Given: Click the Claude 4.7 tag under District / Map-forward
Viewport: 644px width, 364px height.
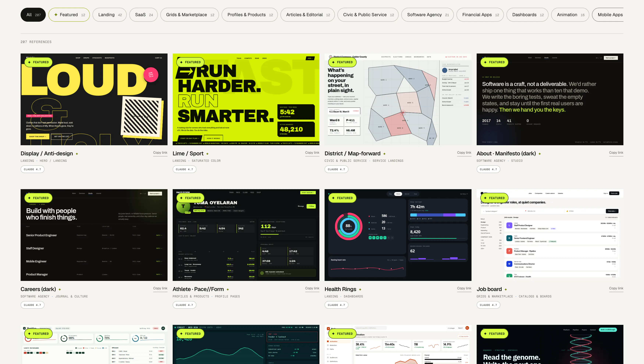Looking at the screenshot, I should point(337,169).
